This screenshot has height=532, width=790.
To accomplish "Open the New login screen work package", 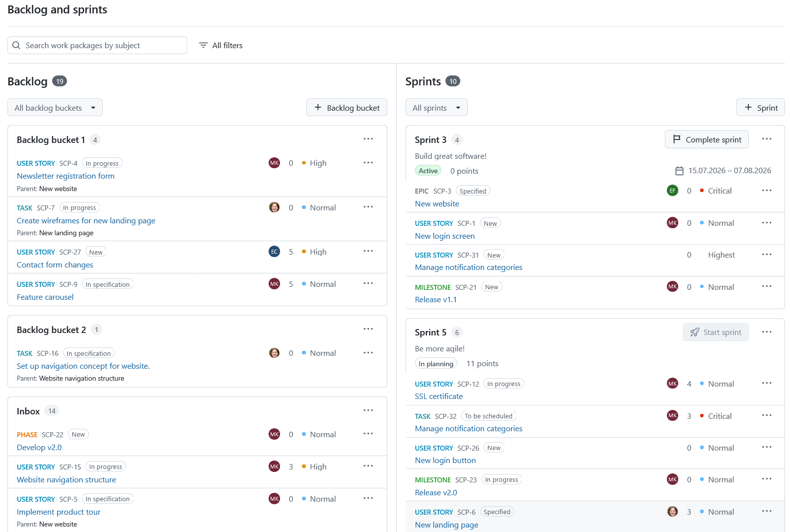I will (445, 236).
